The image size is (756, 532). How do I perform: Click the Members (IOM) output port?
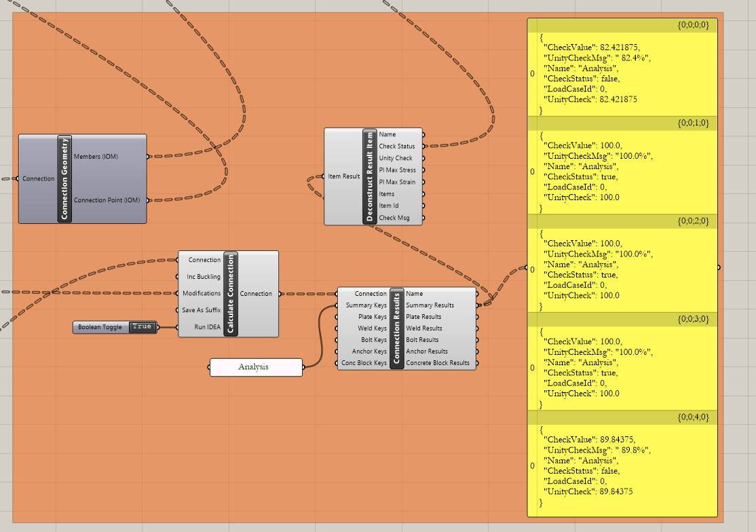[x=147, y=157]
